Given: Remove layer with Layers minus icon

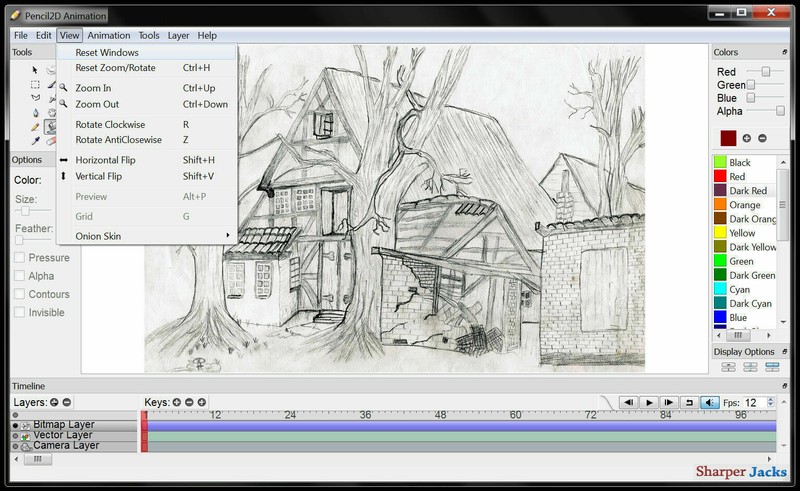Looking at the screenshot, I should click(66, 402).
